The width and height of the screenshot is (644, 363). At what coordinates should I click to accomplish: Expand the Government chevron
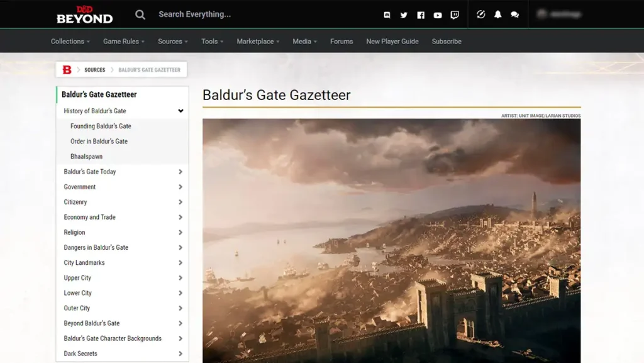(180, 187)
